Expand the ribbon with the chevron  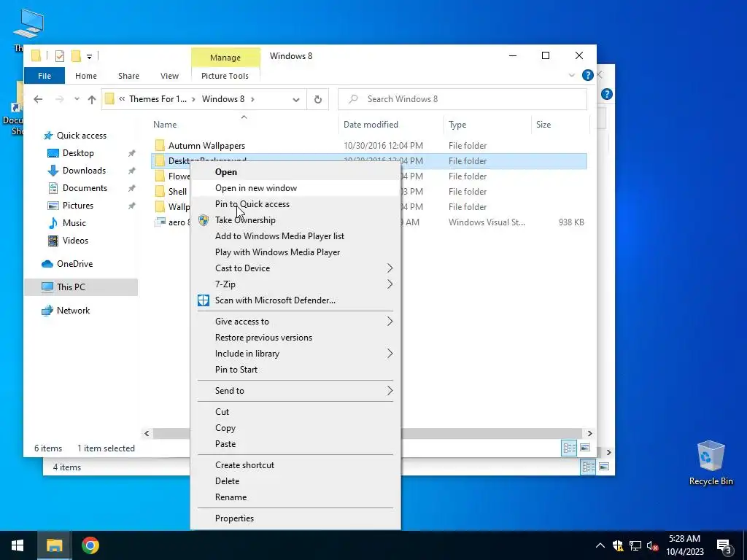coord(572,75)
